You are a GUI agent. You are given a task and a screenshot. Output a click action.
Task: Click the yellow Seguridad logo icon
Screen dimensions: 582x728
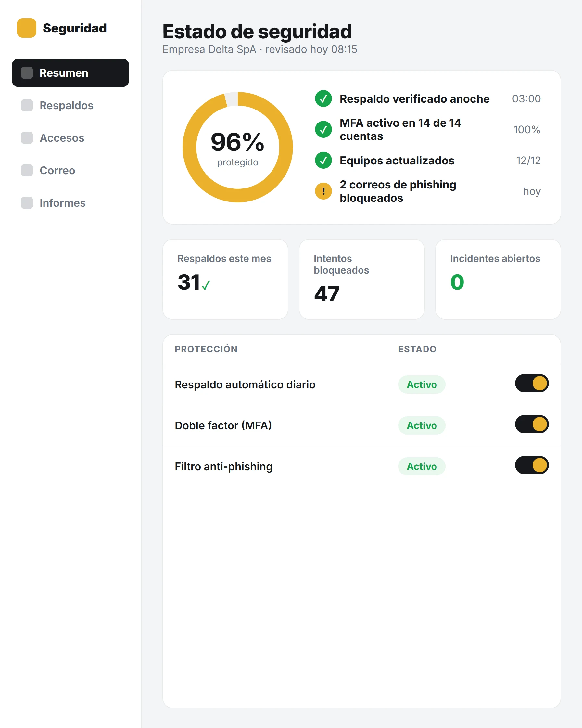(27, 28)
